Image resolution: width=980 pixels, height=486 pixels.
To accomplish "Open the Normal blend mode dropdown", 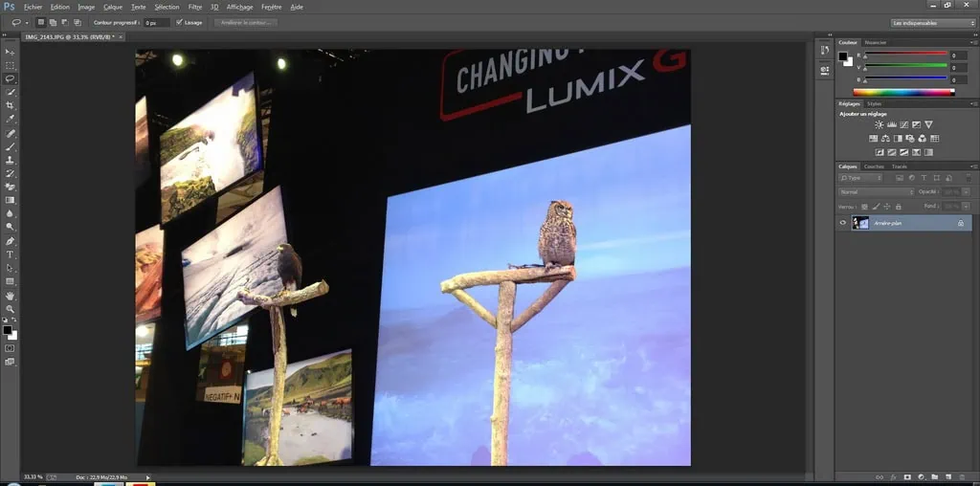I will coord(877,192).
